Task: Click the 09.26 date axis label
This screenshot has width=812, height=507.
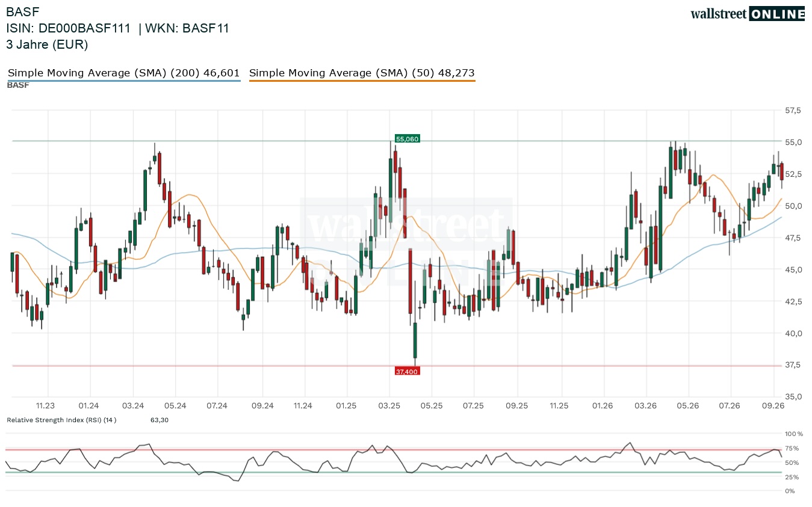Action: 773,405
